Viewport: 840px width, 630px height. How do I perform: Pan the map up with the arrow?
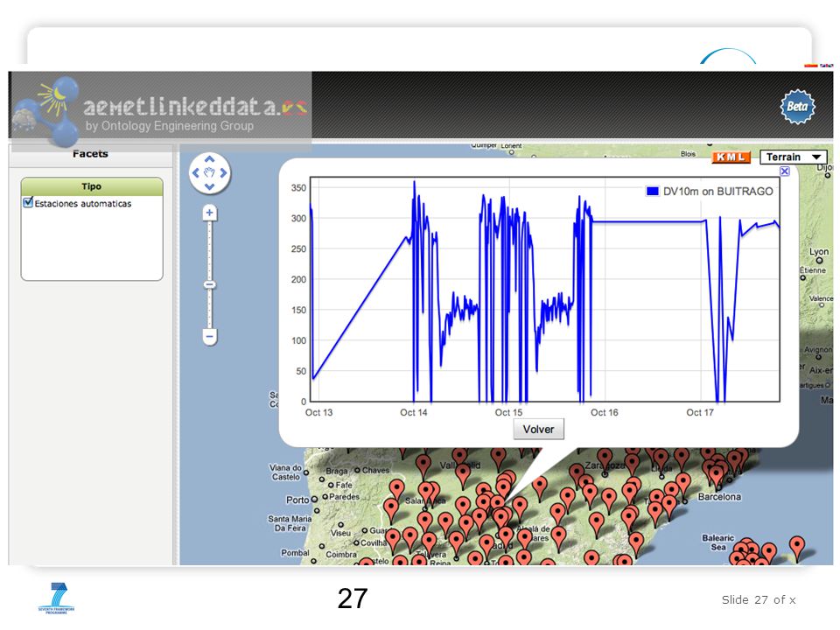click(209, 159)
